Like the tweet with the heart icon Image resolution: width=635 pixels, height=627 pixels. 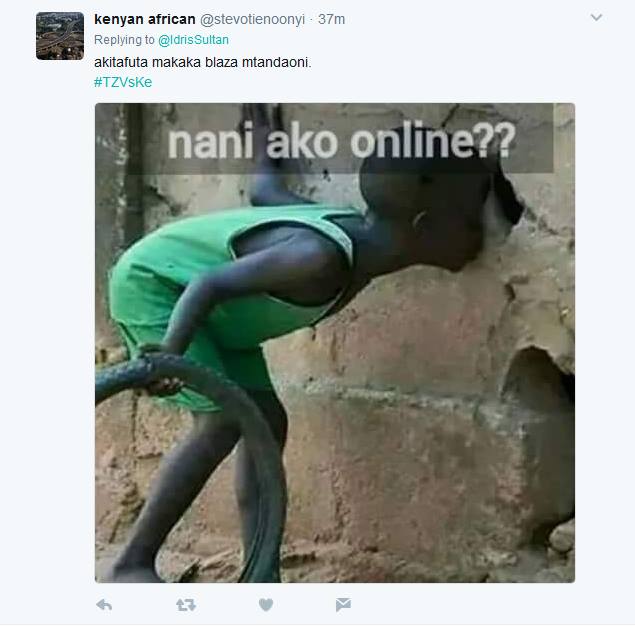pos(266,605)
